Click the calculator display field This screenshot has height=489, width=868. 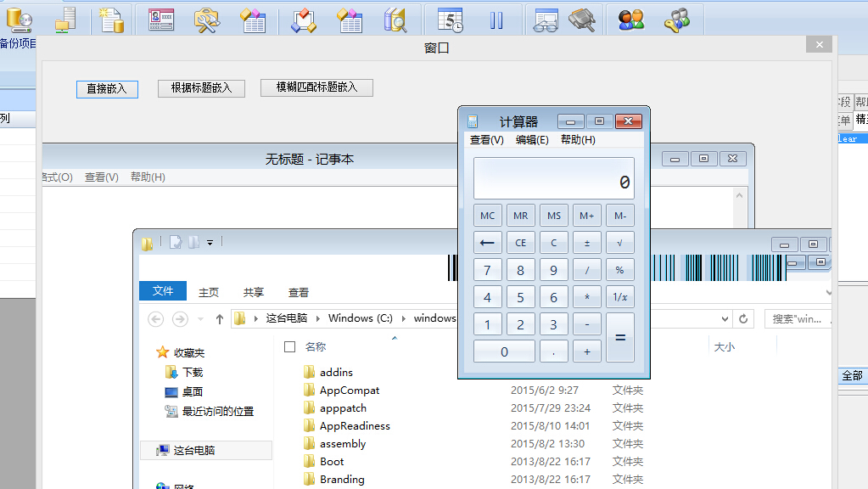553,178
